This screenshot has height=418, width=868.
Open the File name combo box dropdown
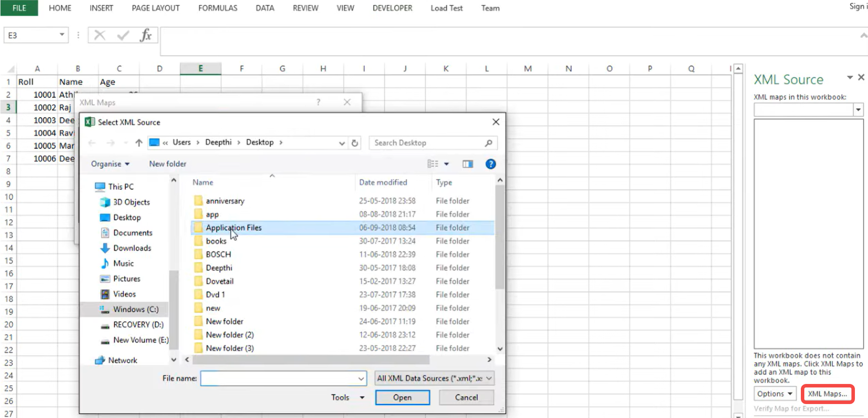click(361, 378)
